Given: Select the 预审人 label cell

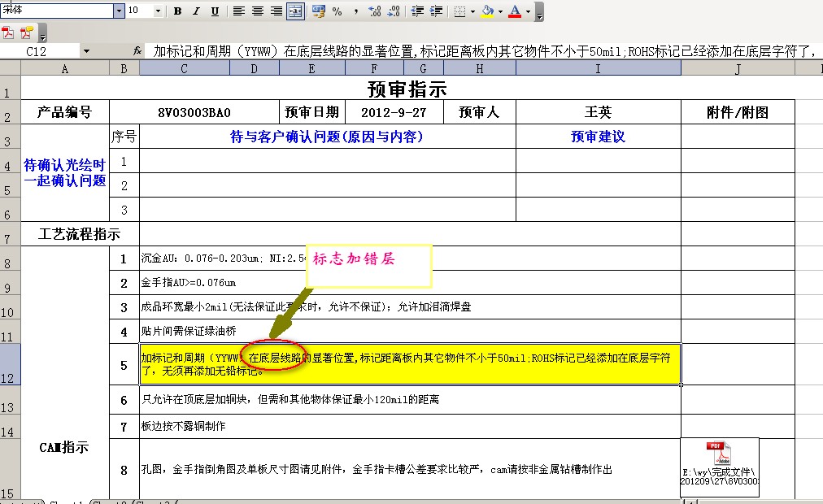Looking at the screenshot, I should [x=480, y=112].
